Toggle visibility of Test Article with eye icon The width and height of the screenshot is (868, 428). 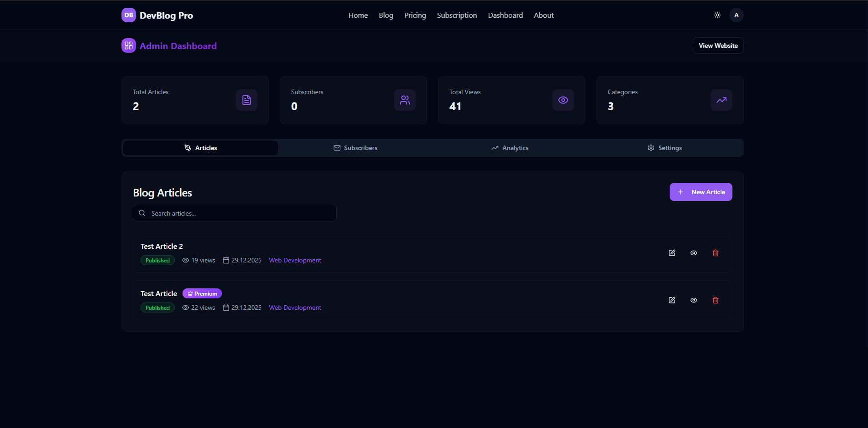693,300
